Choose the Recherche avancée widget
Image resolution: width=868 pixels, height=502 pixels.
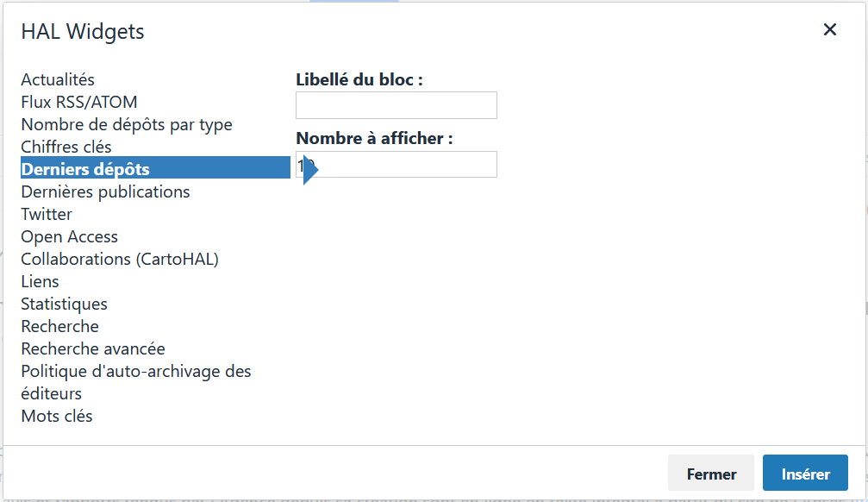(x=92, y=348)
